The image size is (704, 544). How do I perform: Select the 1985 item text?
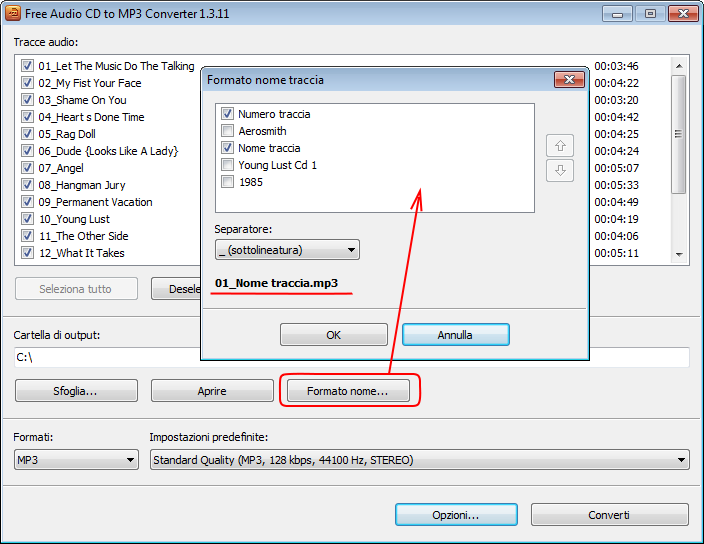tap(251, 182)
